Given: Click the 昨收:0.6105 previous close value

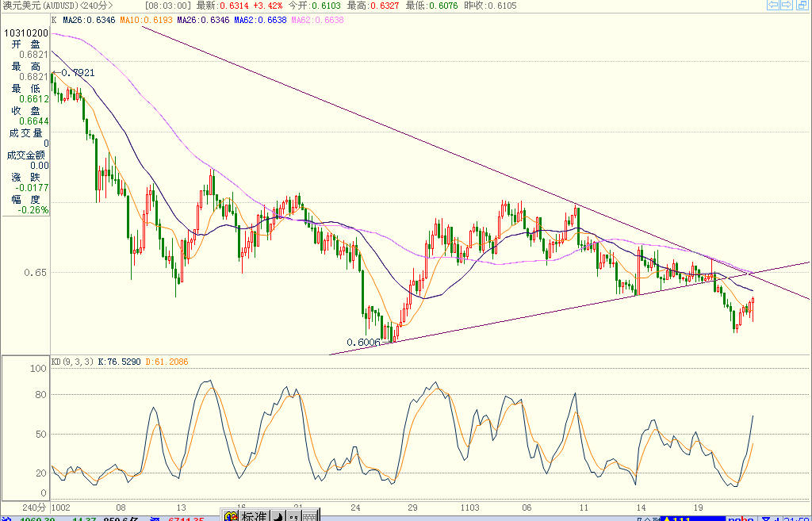Looking at the screenshot, I should click(x=490, y=6).
